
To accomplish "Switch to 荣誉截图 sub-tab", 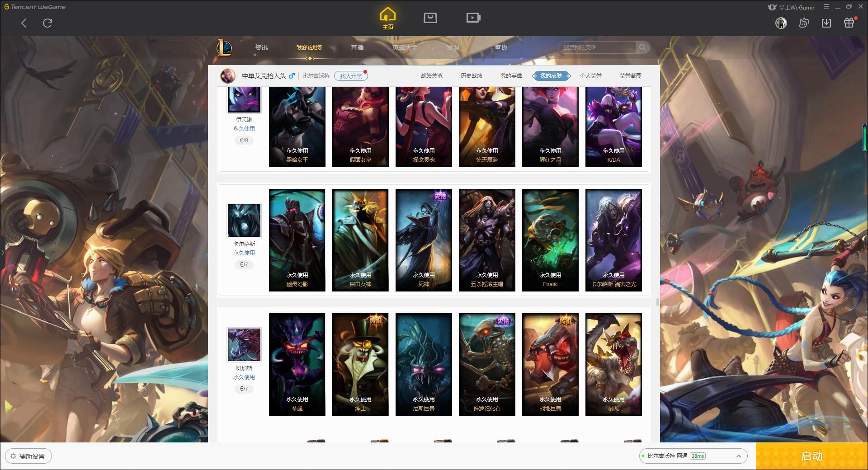I will pos(631,76).
